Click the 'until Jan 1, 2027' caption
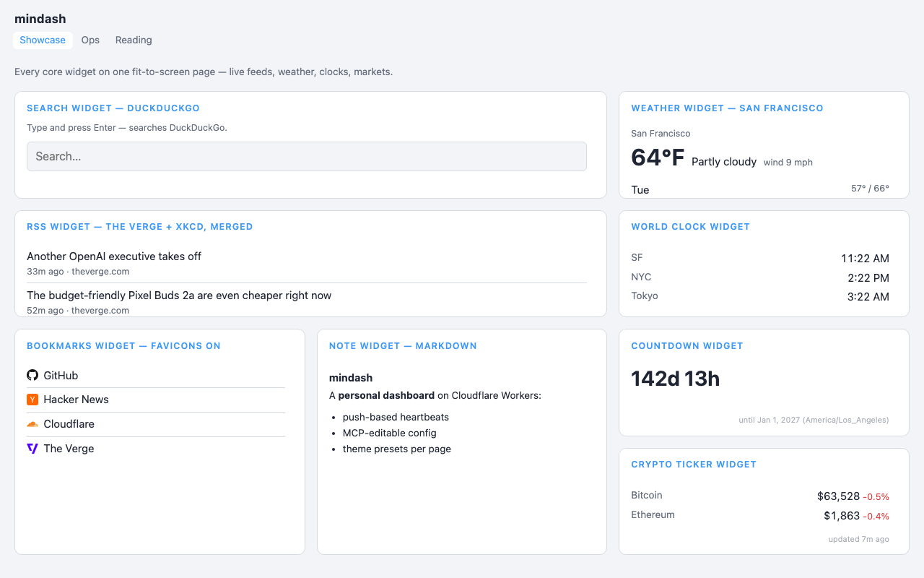Viewport: 924px width, 578px height. point(814,420)
